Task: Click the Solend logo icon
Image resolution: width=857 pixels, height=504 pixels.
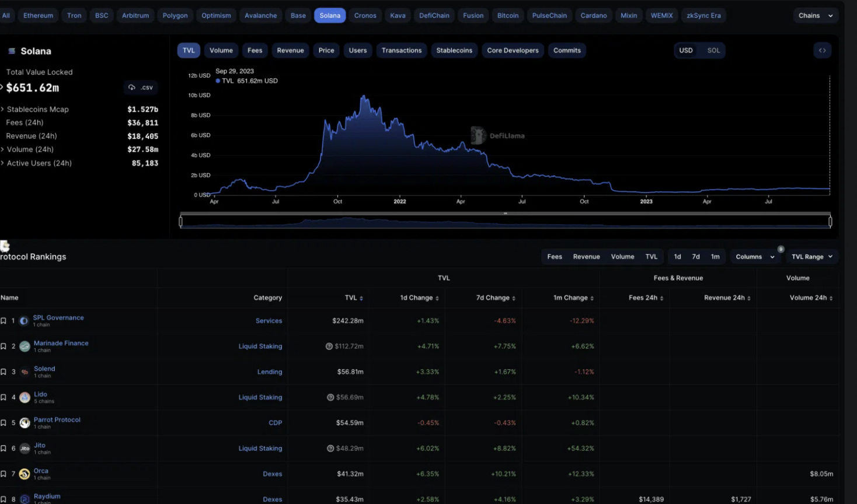Action: point(25,372)
